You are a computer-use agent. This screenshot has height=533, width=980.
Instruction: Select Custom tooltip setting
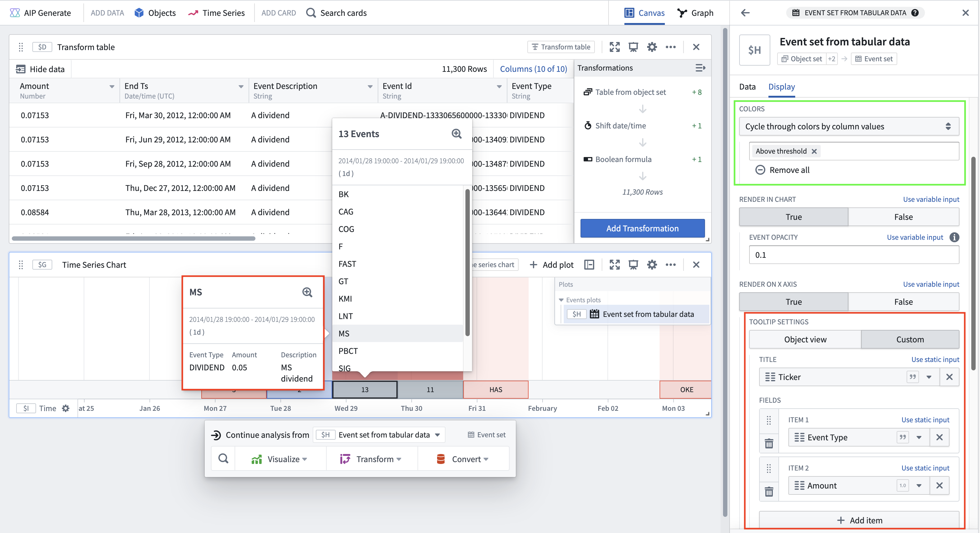click(910, 339)
